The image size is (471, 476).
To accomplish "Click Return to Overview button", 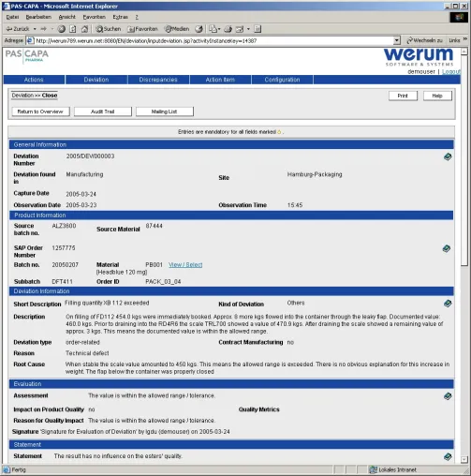I will point(40,112).
